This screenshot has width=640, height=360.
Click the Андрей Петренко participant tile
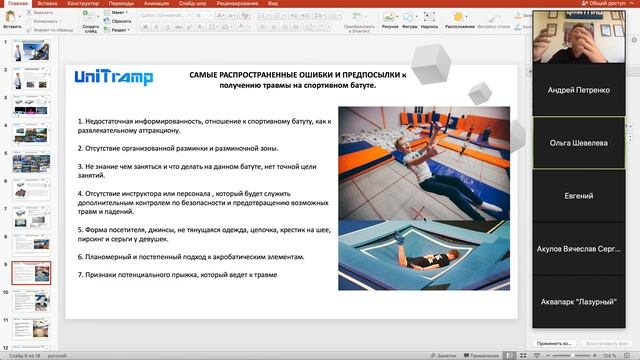(579, 90)
